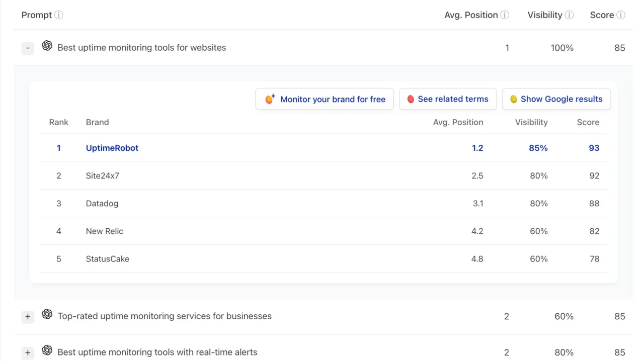Click the info icon beside Score header
644x362 pixels.
coord(621,15)
